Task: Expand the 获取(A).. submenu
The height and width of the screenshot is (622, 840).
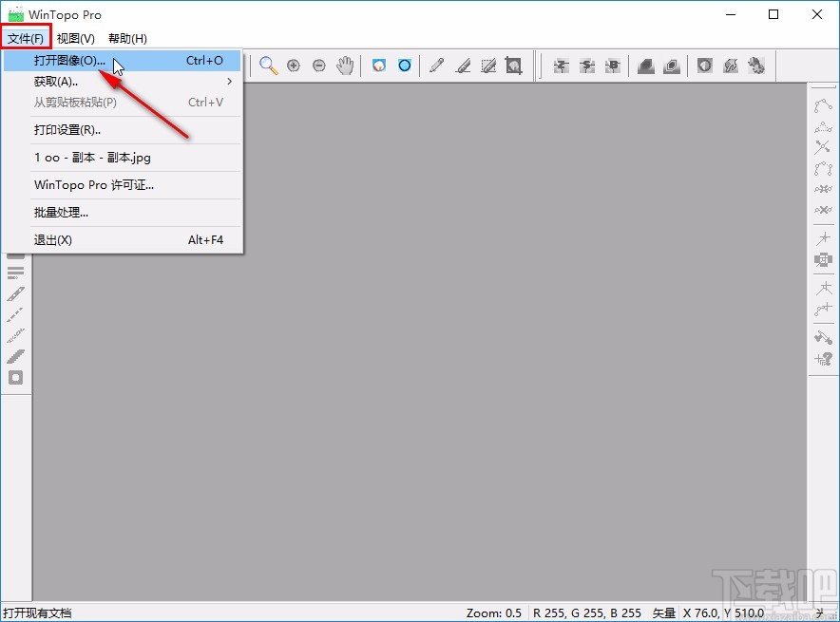Action: coord(123,82)
